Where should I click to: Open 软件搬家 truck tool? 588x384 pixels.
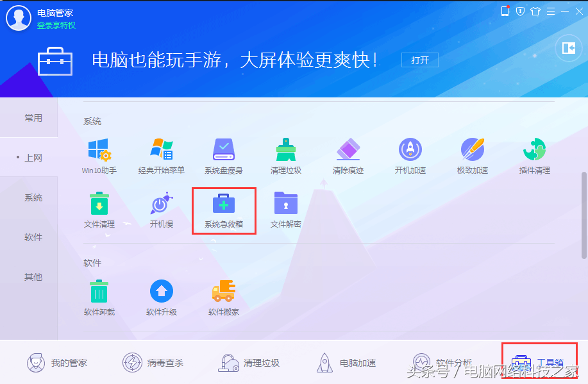224,297
